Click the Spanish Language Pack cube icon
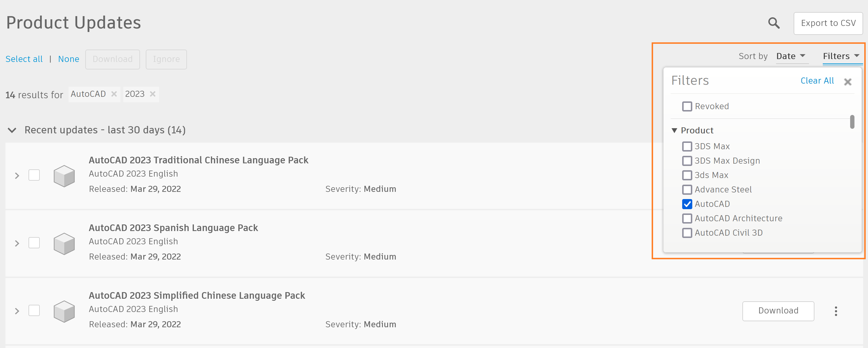 click(x=64, y=243)
